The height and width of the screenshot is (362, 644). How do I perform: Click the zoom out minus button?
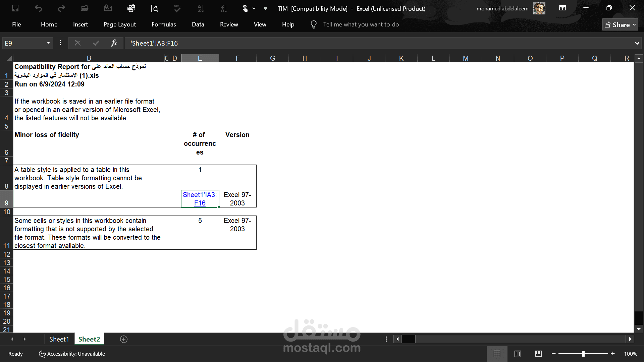(x=554, y=354)
